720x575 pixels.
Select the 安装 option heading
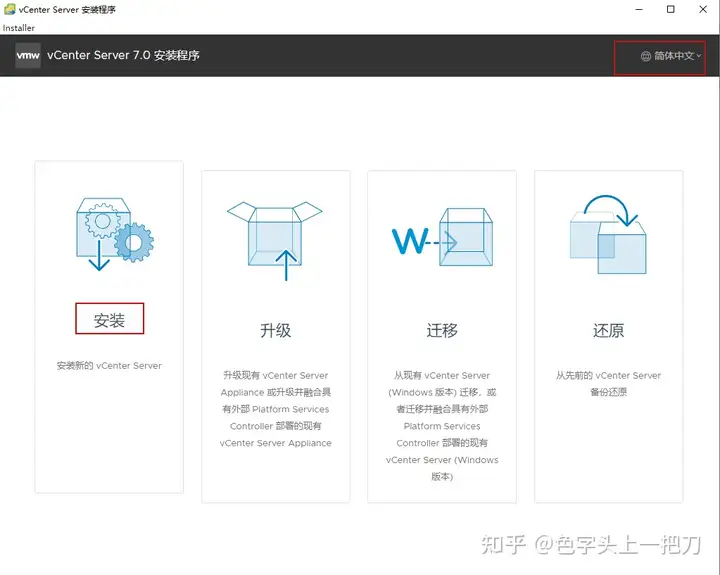click(x=109, y=320)
